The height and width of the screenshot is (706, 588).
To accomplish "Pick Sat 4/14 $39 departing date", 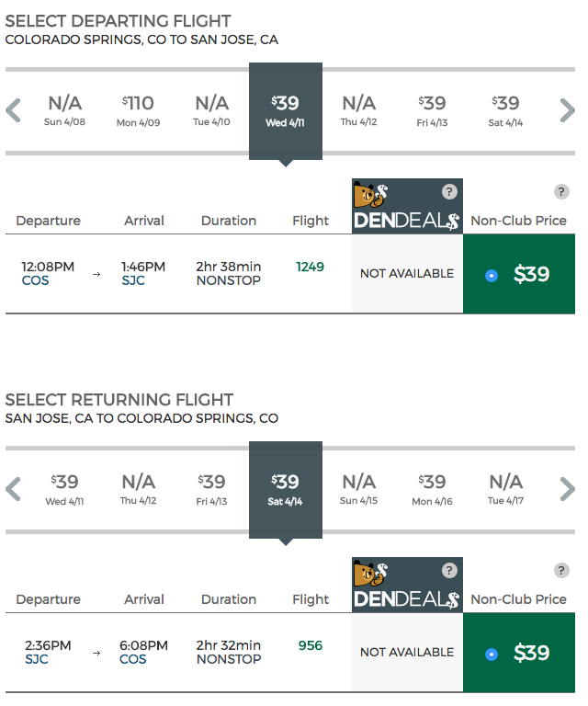I will pyautogui.click(x=505, y=110).
